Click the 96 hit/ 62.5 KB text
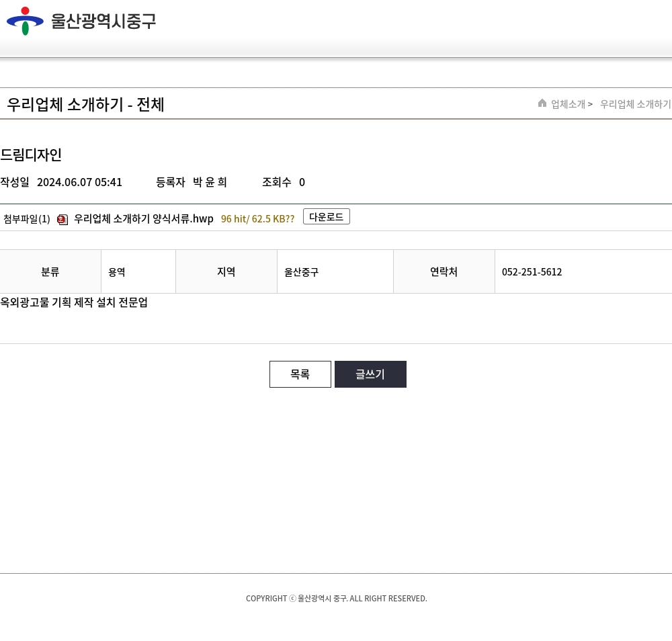This screenshot has height=641, width=672. click(x=257, y=219)
